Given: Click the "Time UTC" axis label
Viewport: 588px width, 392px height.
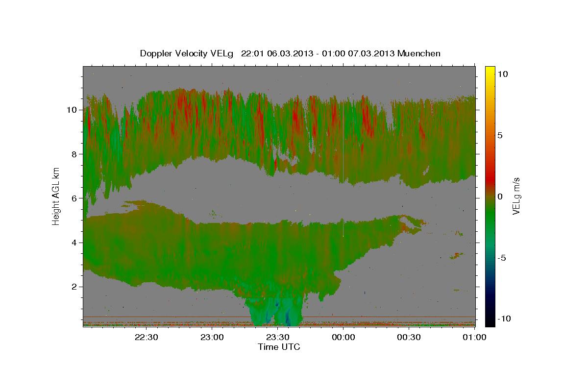Looking at the screenshot, I should pos(279,347).
